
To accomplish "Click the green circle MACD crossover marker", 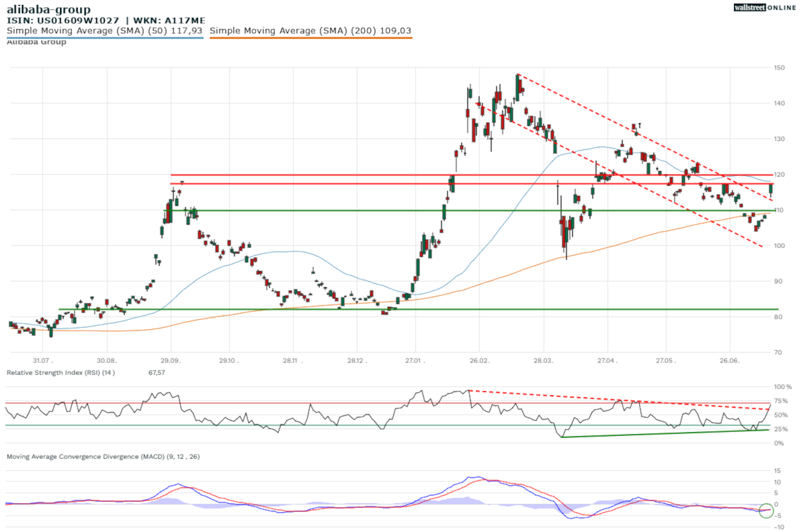I will pos(767,511).
